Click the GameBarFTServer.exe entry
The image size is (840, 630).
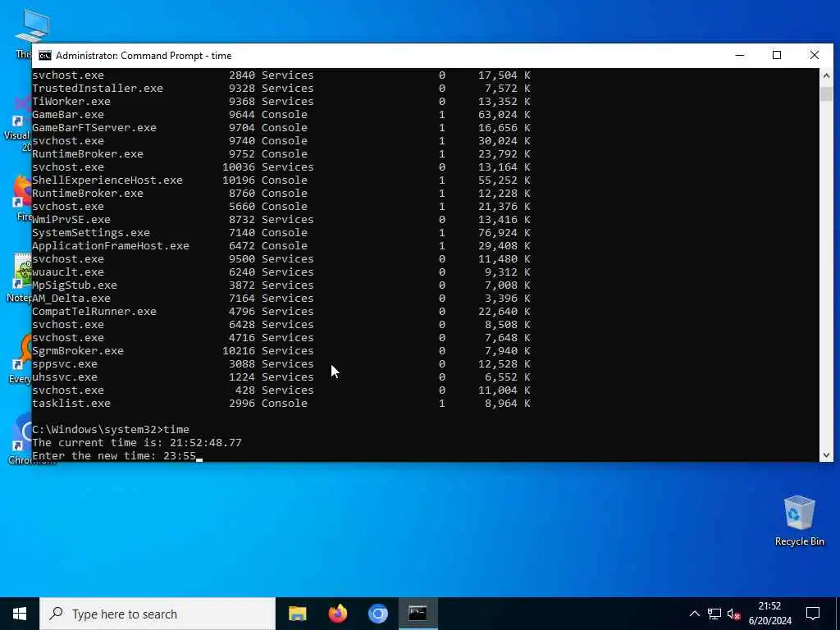click(x=94, y=127)
